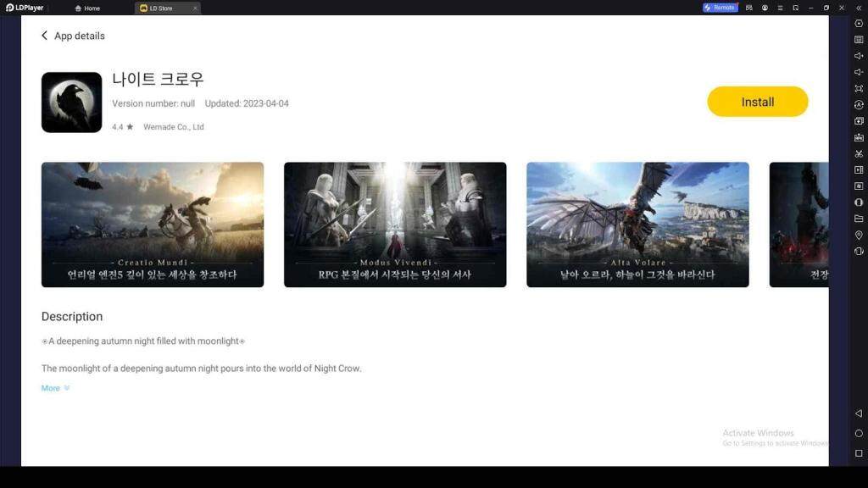Image resolution: width=868 pixels, height=488 pixels.
Task: Open the Remote feature
Action: [720, 8]
